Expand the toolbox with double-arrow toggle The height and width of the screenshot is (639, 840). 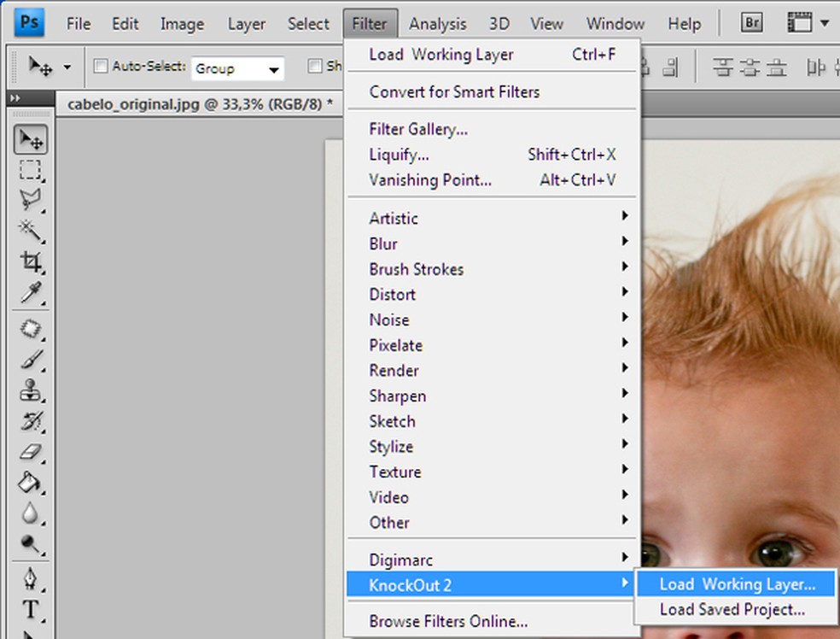15,98
